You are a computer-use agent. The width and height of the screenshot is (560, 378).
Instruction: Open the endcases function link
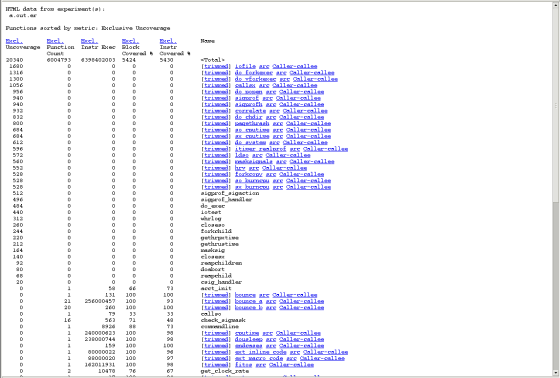tap(249, 346)
